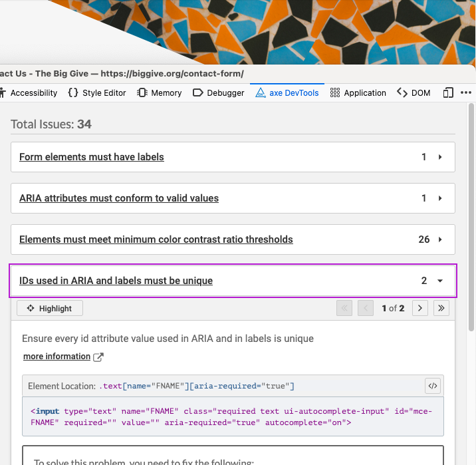Screen dimensions: 476x465
Task: Click the external link icon beside more information
Action: click(98, 357)
